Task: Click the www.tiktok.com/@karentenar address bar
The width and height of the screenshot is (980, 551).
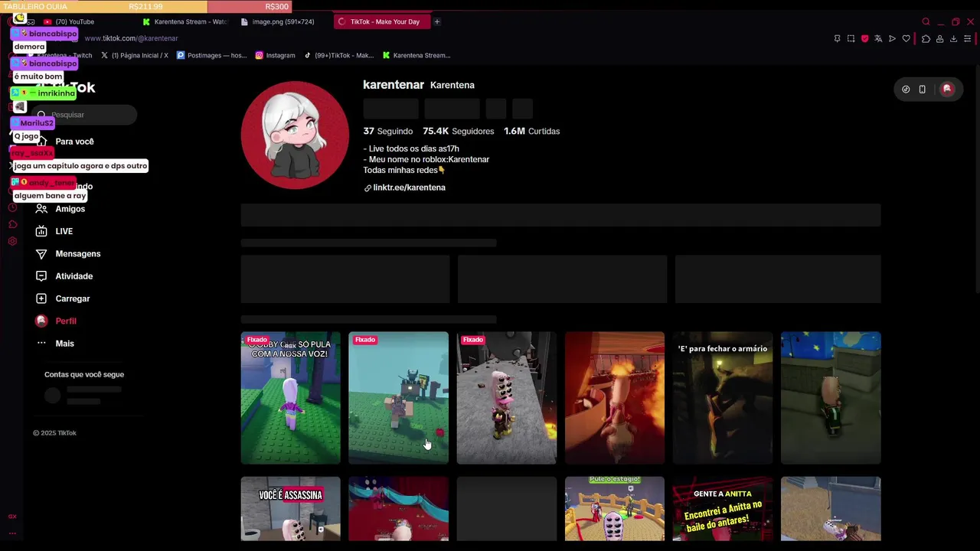Action: [x=131, y=38]
